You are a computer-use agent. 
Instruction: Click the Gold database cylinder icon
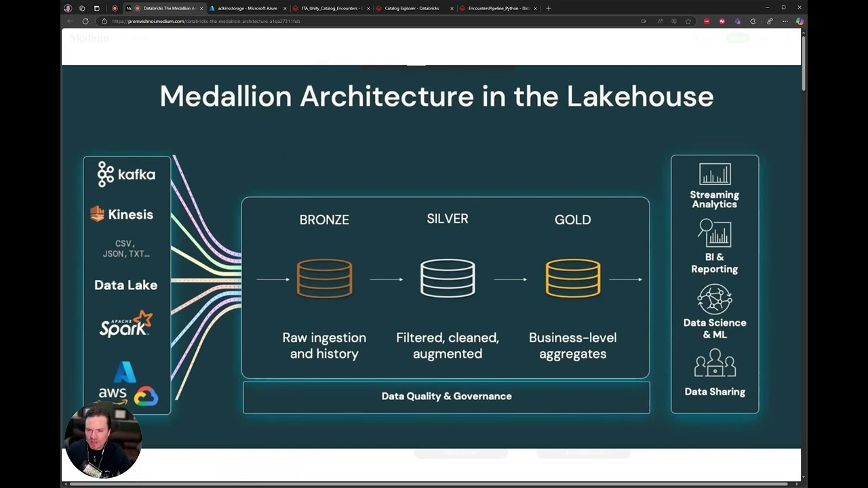pyautogui.click(x=573, y=278)
